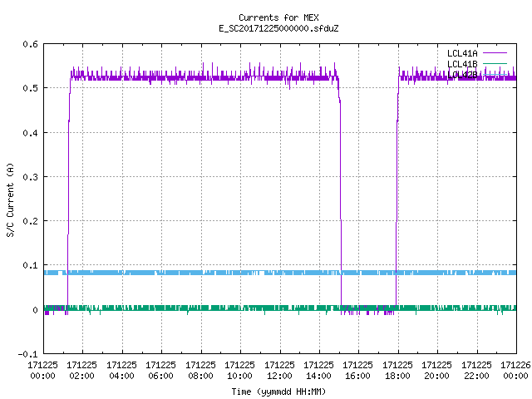Select the E_SC20171225000000.sfduZ filename text
Screen dimensions: 532x399
point(278,28)
